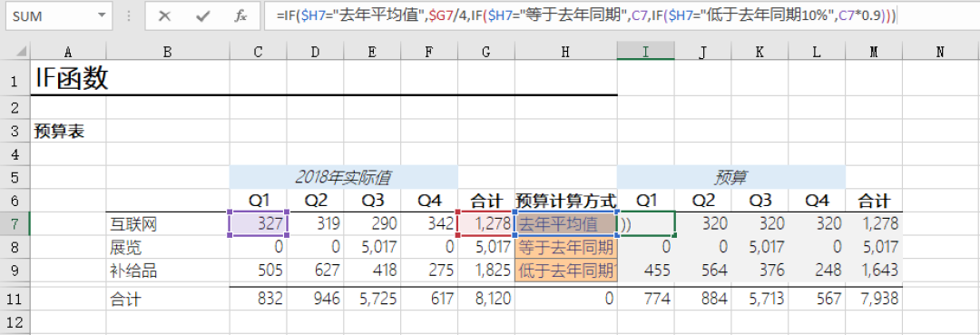Select column B header
Screen dimensions: 980x335
(x=168, y=52)
